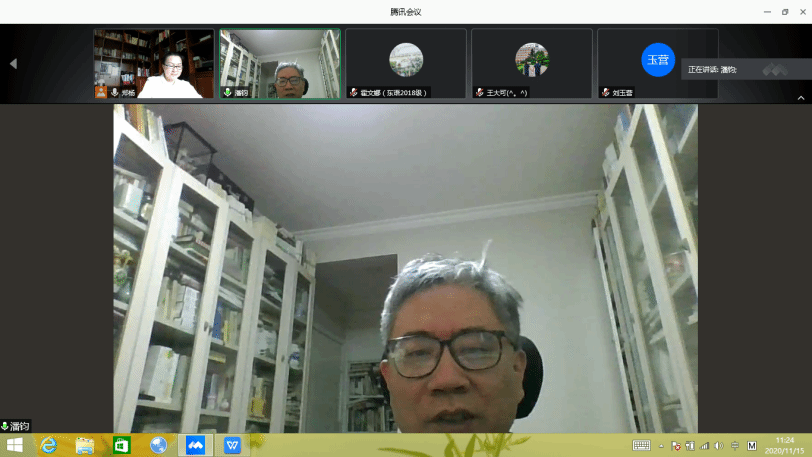This screenshot has height=457, width=812.
Task: Select the first participant's video thumbnail
Action: pos(154,63)
